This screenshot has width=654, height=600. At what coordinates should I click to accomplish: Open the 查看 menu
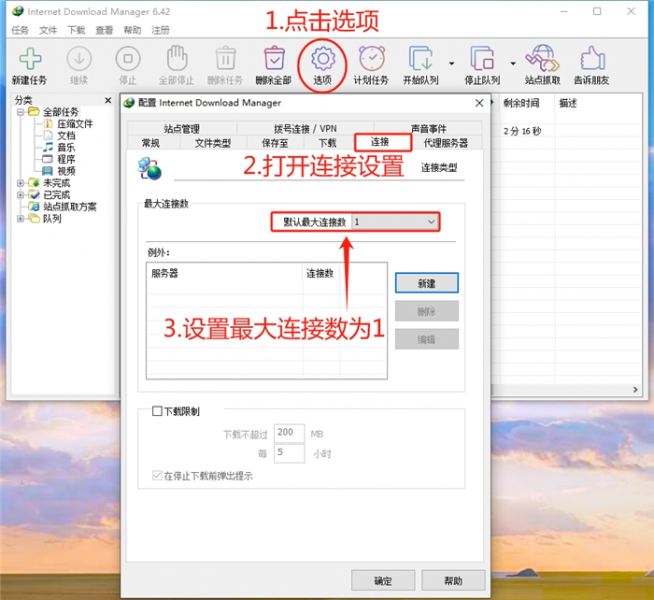pyautogui.click(x=104, y=30)
